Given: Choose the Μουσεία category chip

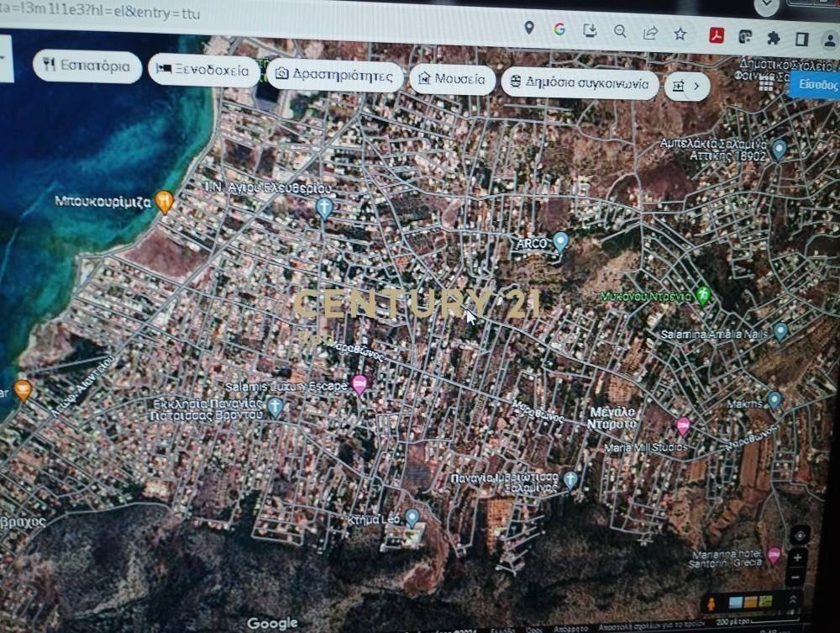Looking at the screenshot, I should tap(452, 80).
